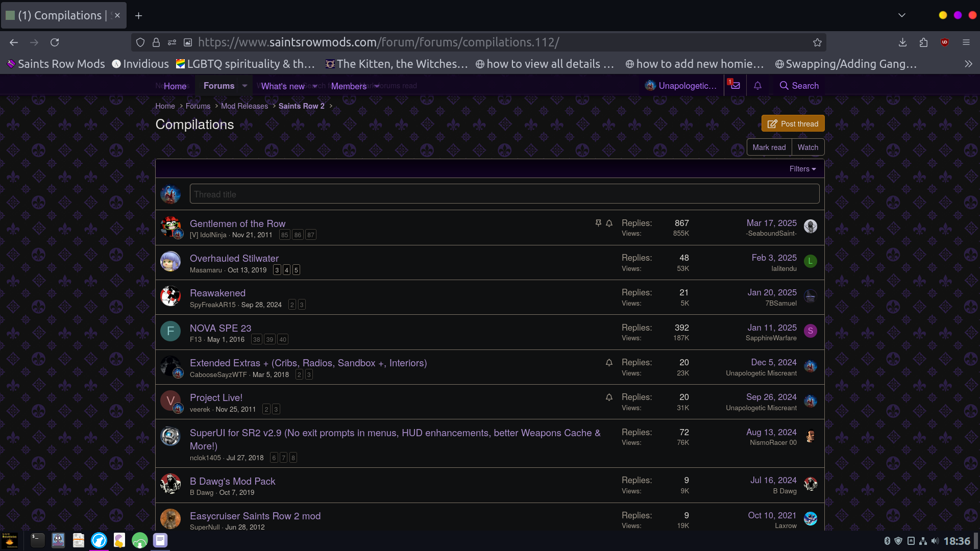Open the inbox envelope with unread badge
This screenshot has width=980, height=551.
735,86
